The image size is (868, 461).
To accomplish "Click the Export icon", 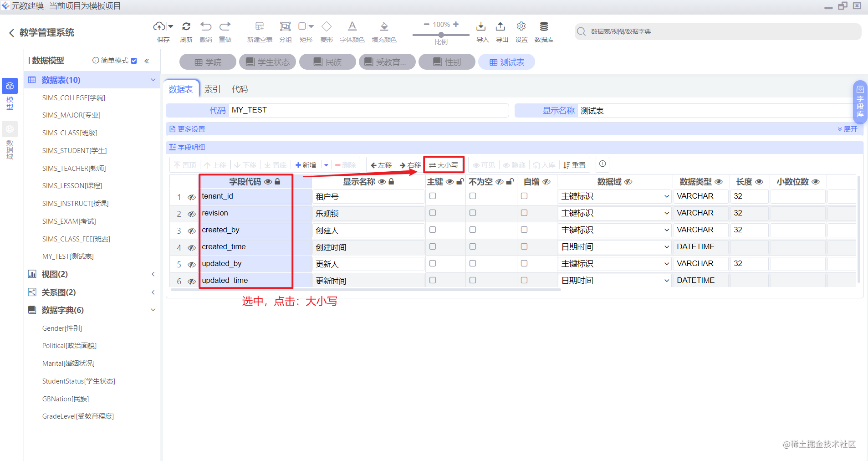I will [x=500, y=26].
